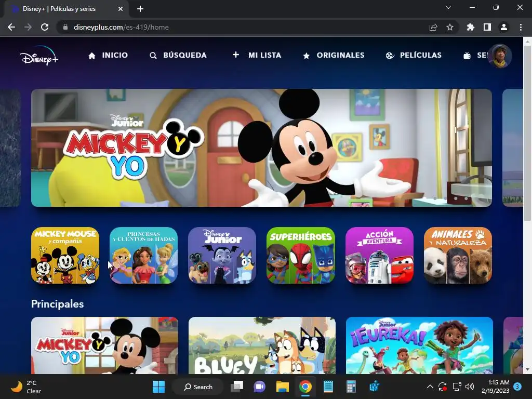
Task: Open Task View on taskbar
Action: click(237, 387)
